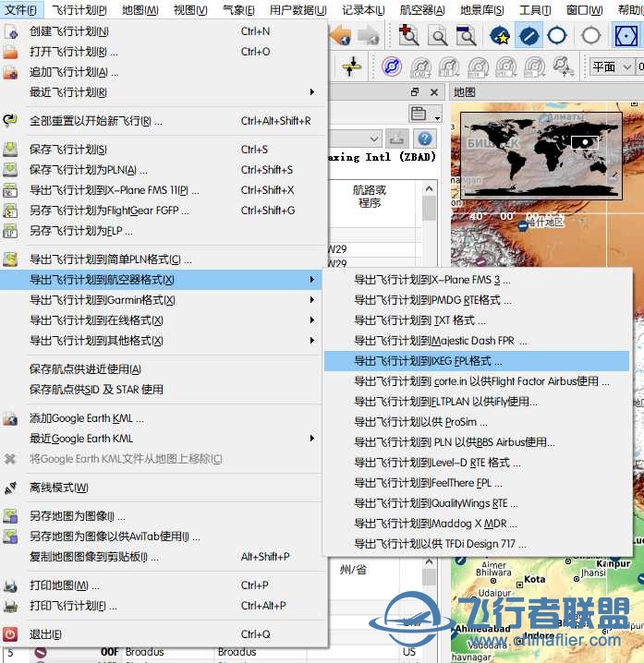This screenshot has height=663, width=644.
Task: Click the gauge icon with up-down arrows
Action: tap(564, 67)
